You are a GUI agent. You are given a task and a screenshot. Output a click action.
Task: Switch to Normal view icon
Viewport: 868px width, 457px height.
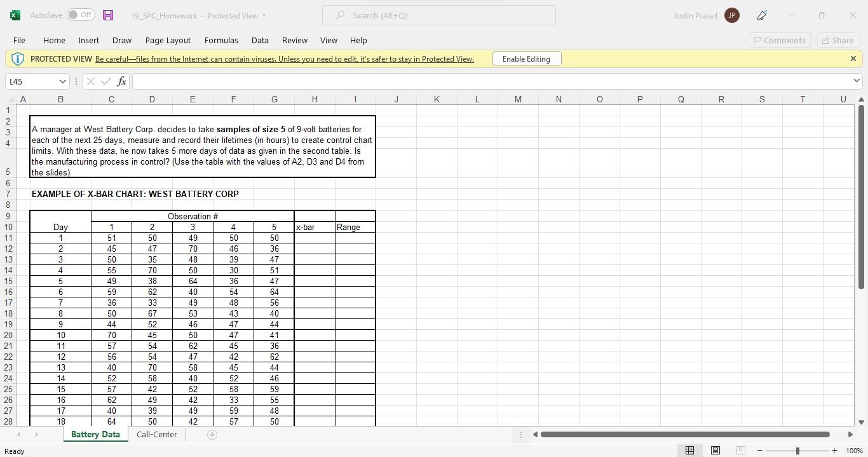pyautogui.click(x=689, y=451)
